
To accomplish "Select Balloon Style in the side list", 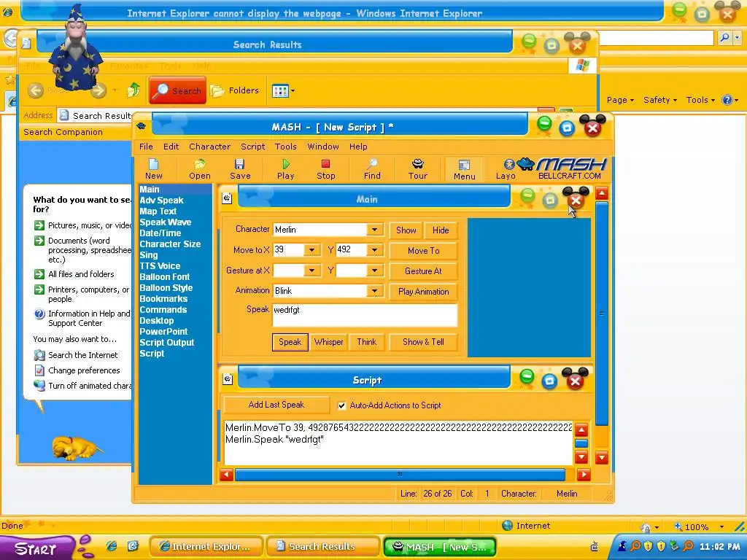I will 166,288.
